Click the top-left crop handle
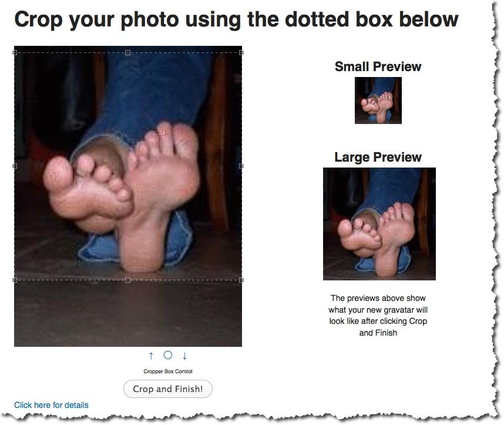This screenshot has width=504, height=425. pos(15,52)
